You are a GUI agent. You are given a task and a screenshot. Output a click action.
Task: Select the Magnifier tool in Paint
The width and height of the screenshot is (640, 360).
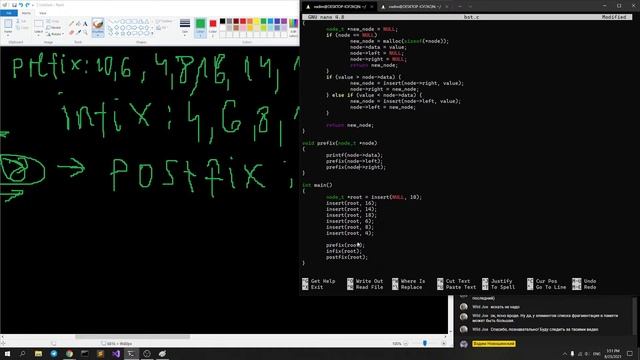pyautogui.click(x=85, y=32)
